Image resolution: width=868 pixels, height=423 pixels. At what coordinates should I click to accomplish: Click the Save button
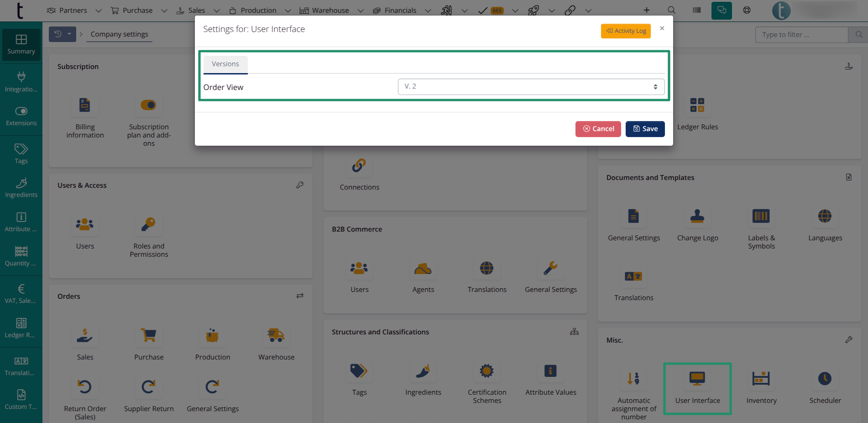pos(645,129)
